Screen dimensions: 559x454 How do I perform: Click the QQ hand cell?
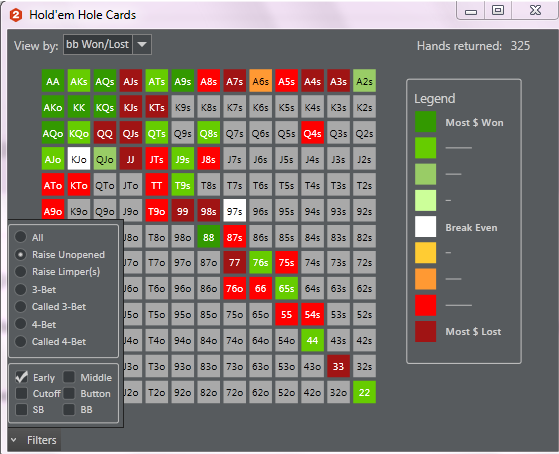coord(105,133)
